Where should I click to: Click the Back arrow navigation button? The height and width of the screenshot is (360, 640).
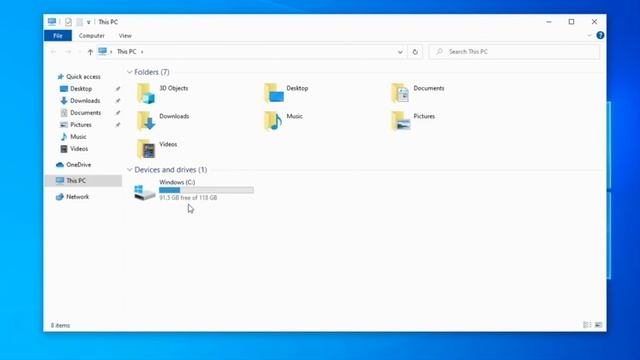coord(53,52)
